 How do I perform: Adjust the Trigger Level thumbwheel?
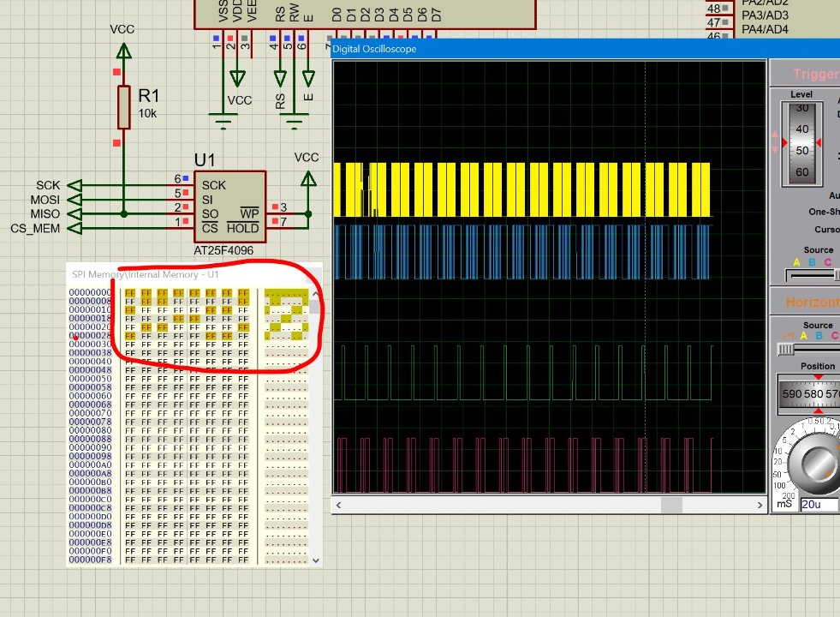(x=802, y=143)
